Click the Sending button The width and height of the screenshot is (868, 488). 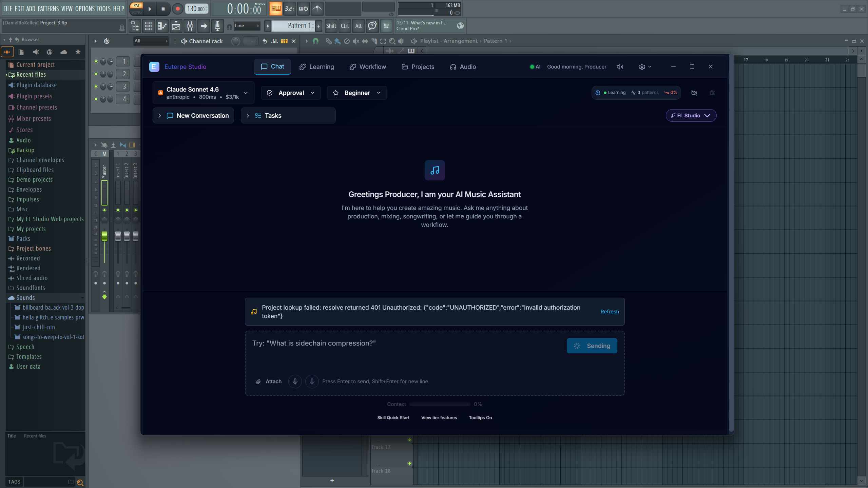pos(592,346)
